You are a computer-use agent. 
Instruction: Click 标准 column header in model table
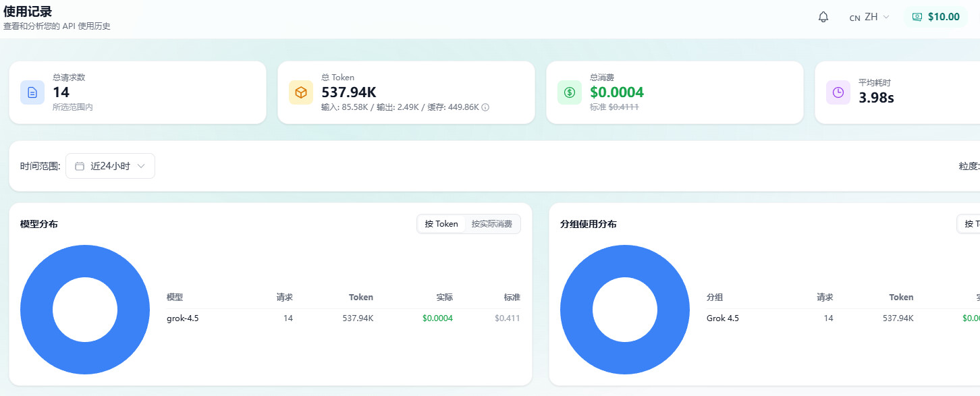pyautogui.click(x=512, y=298)
